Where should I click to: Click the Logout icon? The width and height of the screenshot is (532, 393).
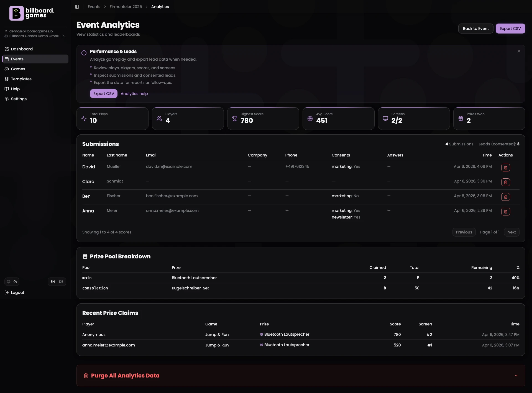click(x=7, y=292)
